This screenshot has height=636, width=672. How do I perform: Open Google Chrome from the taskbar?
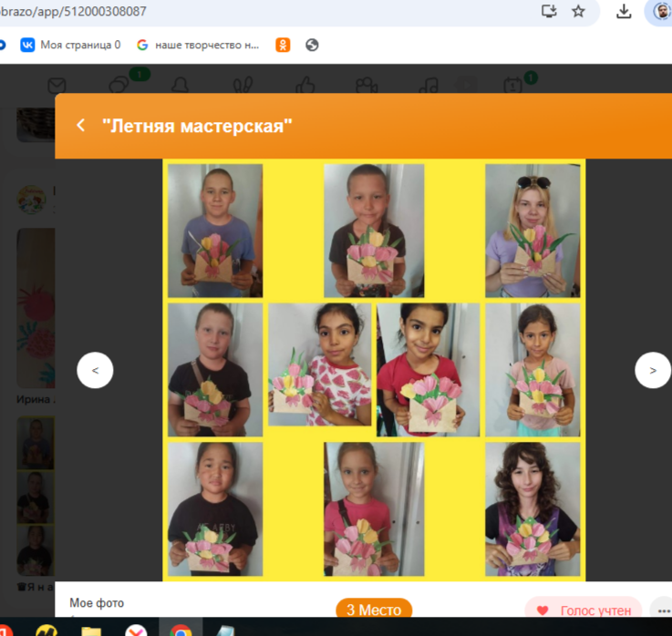181,630
